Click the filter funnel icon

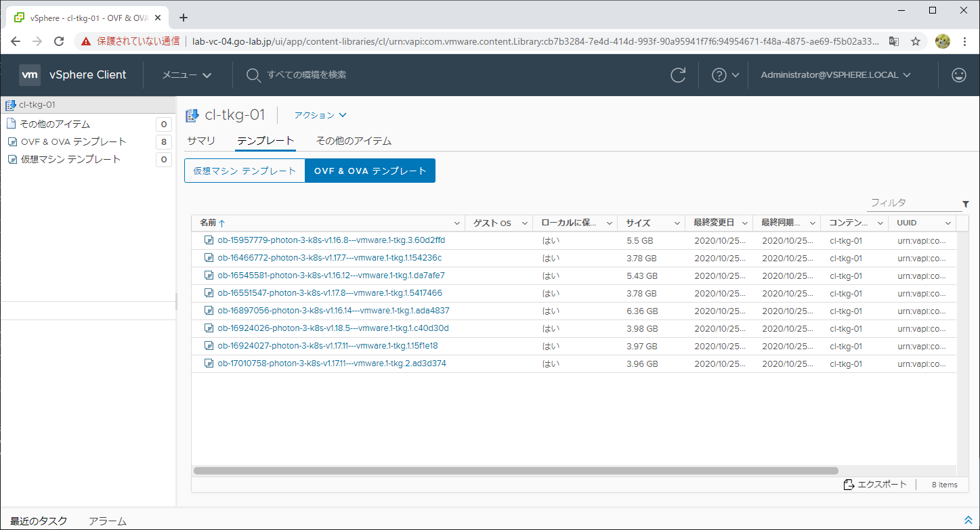(965, 204)
